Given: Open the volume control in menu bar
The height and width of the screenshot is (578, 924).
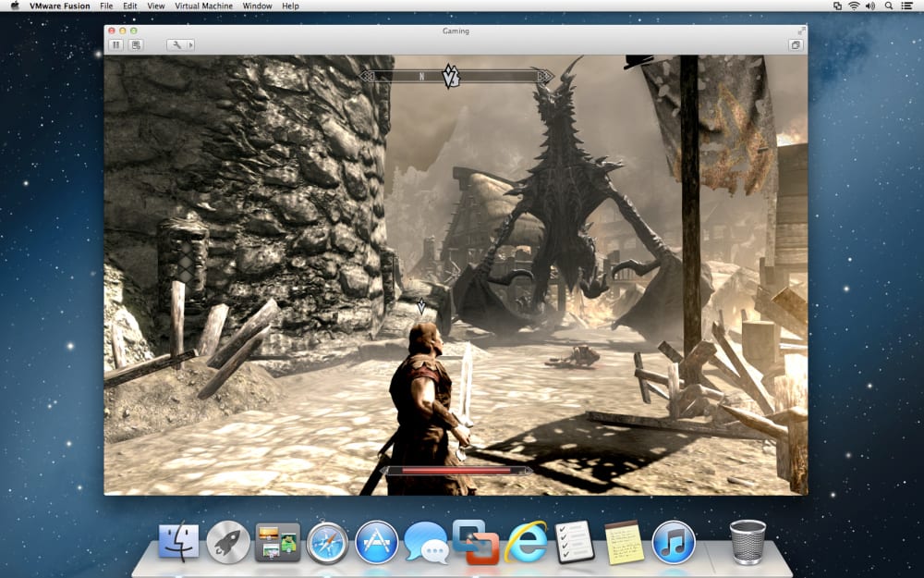Looking at the screenshot, I should 870,6.
